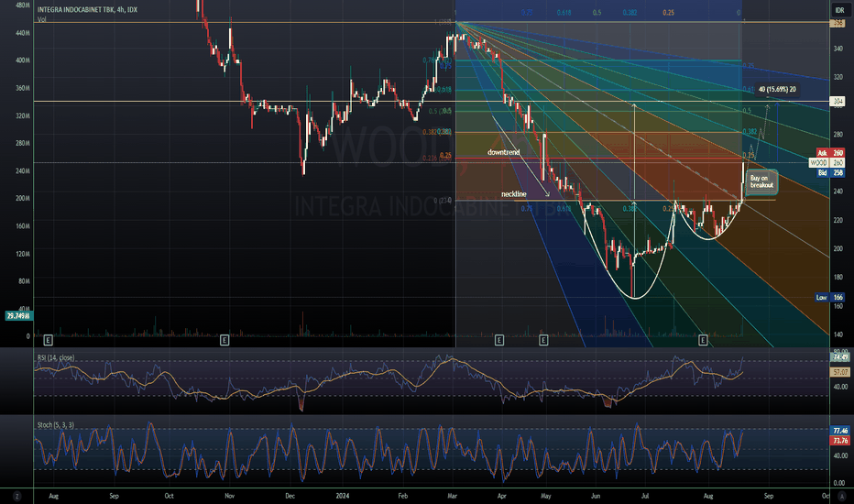This screenshot has width=854, height=504.
Task: Click the Z timezone icon beside the time axis
Action: pos(16,497)
